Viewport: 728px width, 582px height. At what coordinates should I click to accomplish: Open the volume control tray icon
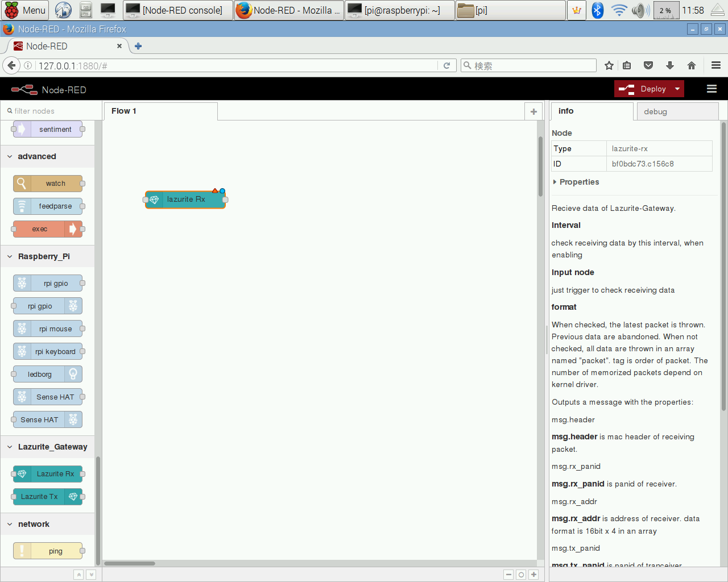(x=640, y=10)
